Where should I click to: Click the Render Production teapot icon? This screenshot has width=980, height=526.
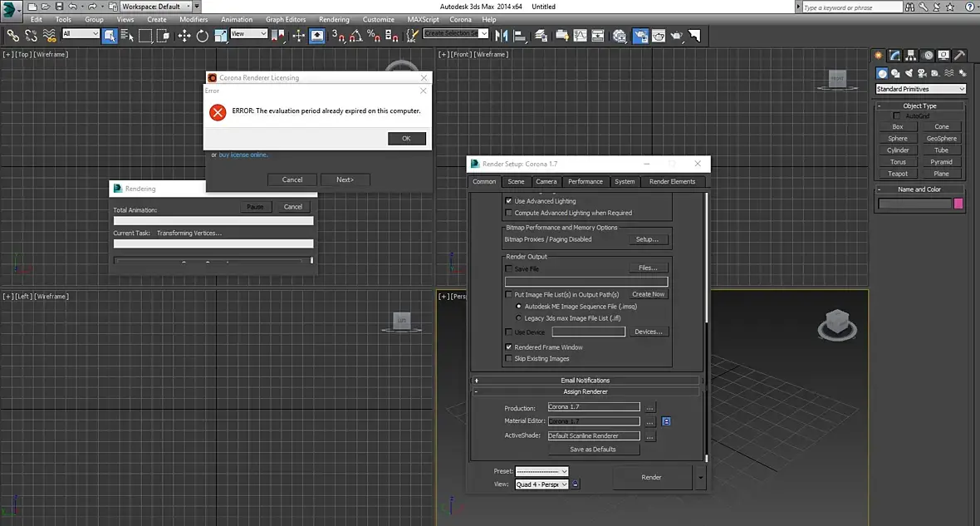[677, 36]
